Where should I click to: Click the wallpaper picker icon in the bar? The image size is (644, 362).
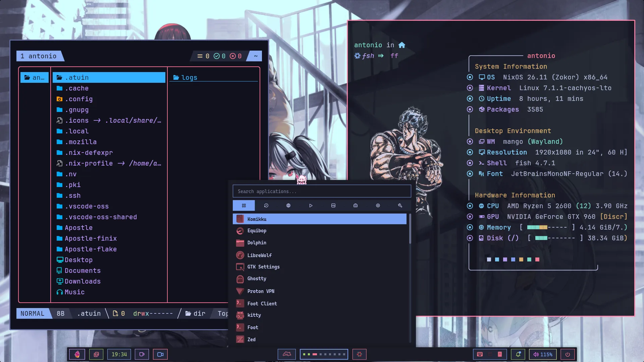pos(96,354)
